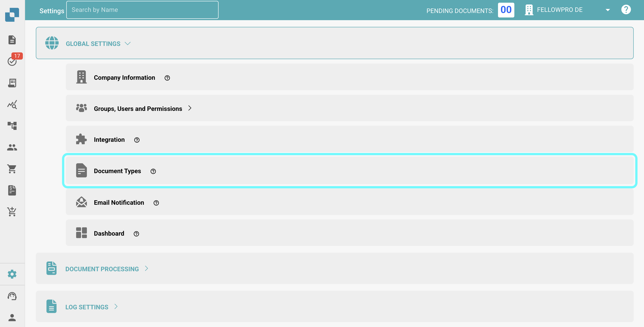The image size is (644, 327).
Task: Open the hierarchy tree sidebar icon
Action: tap(12, 126)
